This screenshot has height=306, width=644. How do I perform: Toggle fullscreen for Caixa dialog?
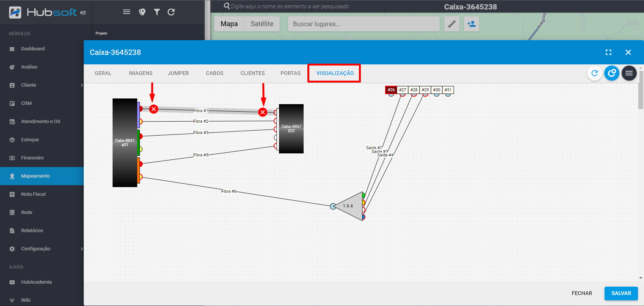(608, 52)
